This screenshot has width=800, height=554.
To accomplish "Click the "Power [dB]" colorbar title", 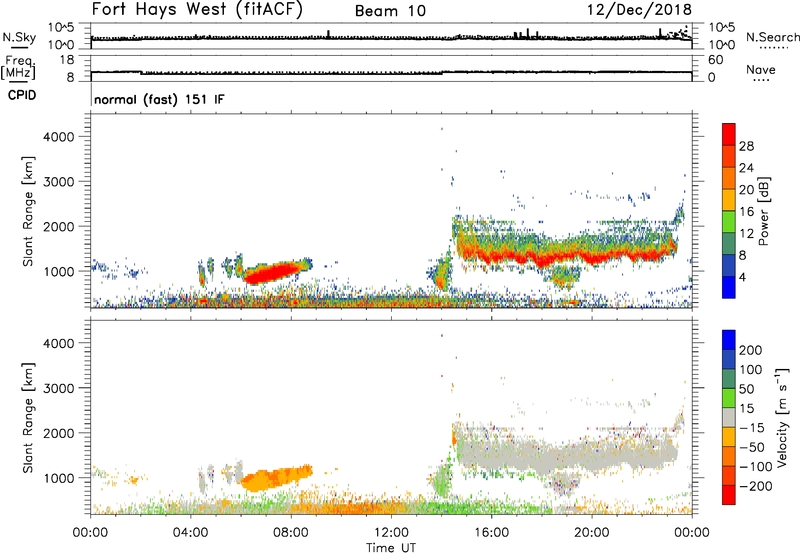I will [764, 211].
